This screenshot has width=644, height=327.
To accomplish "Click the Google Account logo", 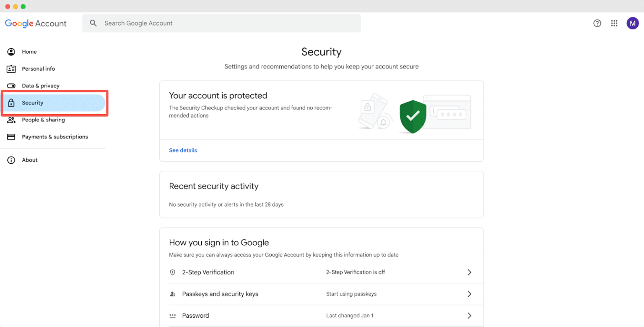I will 36,24.
